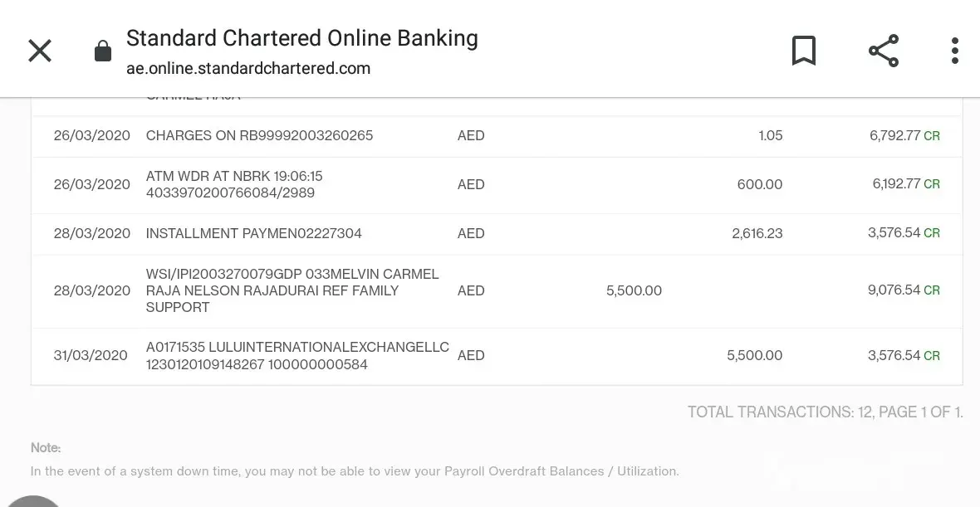
Task: Open the INSTALLMENT PAYMEN02227304 entry
Action: [x=253, y=233]
